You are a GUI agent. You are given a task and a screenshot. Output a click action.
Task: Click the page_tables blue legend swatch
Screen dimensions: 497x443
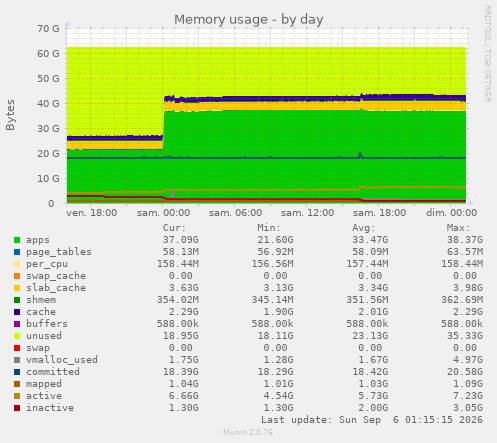pos(17,252)
